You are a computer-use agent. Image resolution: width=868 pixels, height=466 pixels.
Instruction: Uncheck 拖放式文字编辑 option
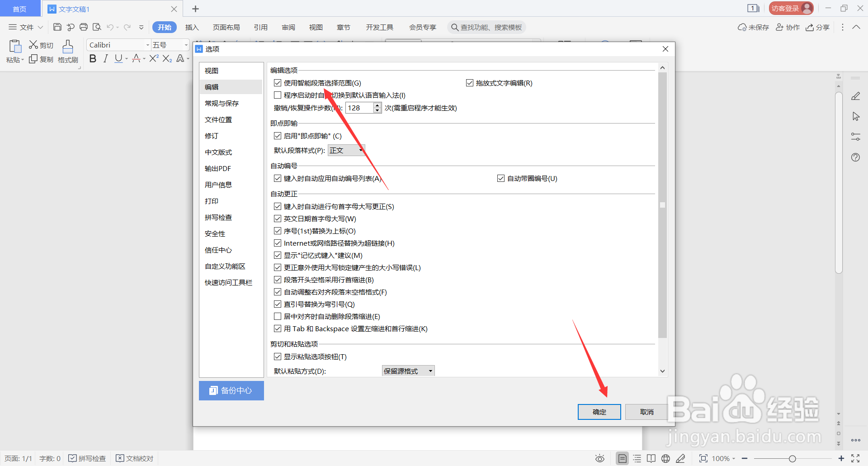tap(470, 82)
